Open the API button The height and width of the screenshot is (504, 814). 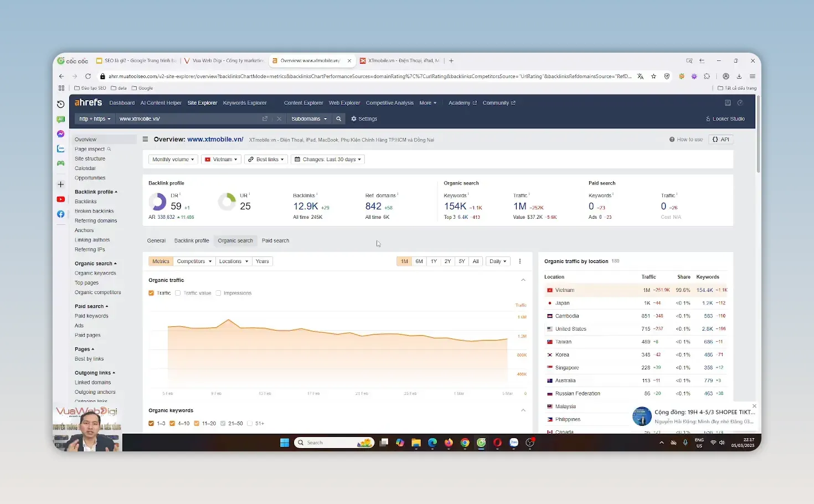click(721, 140)
